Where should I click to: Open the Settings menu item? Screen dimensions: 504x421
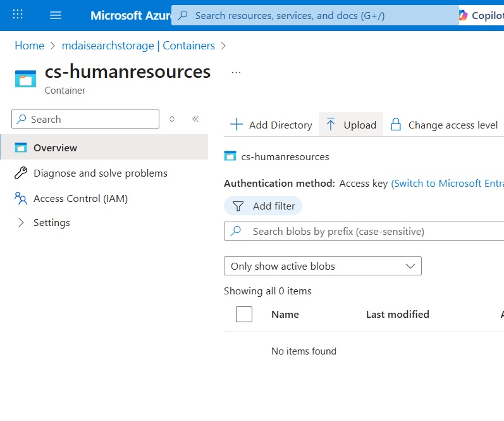click(52, 222)
